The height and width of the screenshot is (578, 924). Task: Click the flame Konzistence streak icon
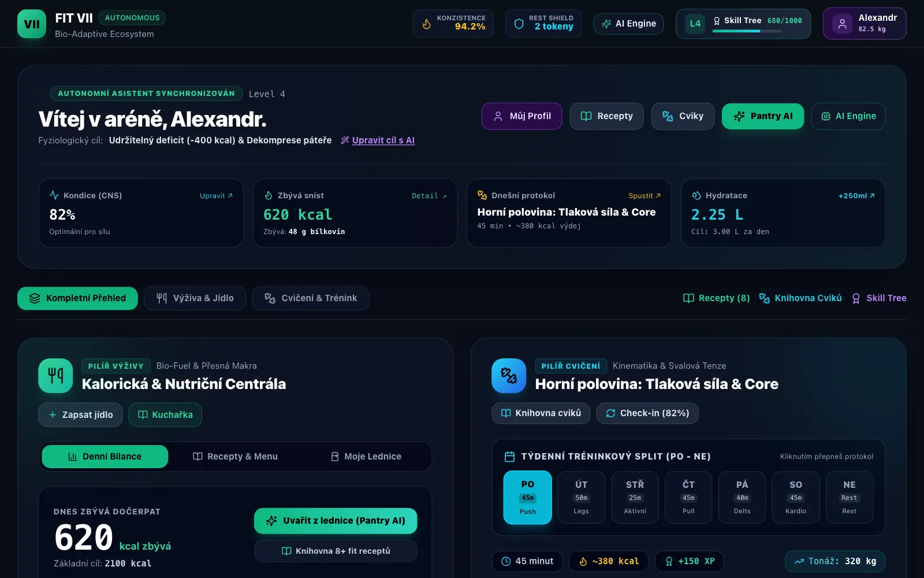(x=427, y=24)
